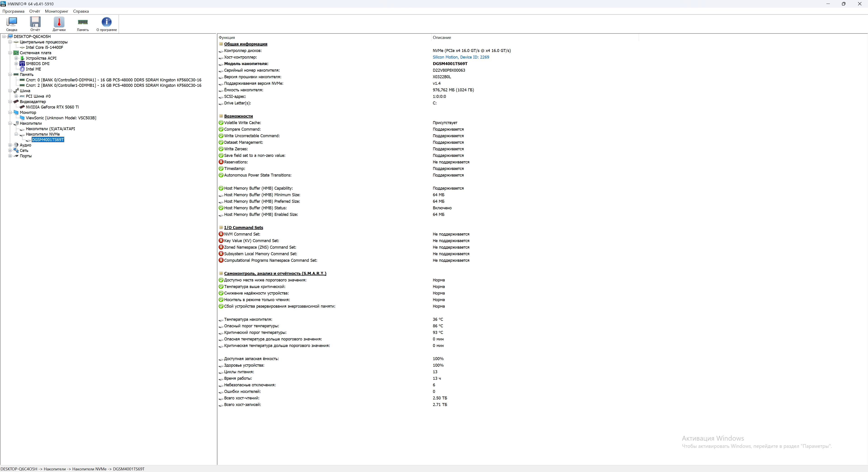Viewport: 868px width, 472px height.
Task: Expand the Порты tree node
Action: pyautogui.click(x=10, y=156)
